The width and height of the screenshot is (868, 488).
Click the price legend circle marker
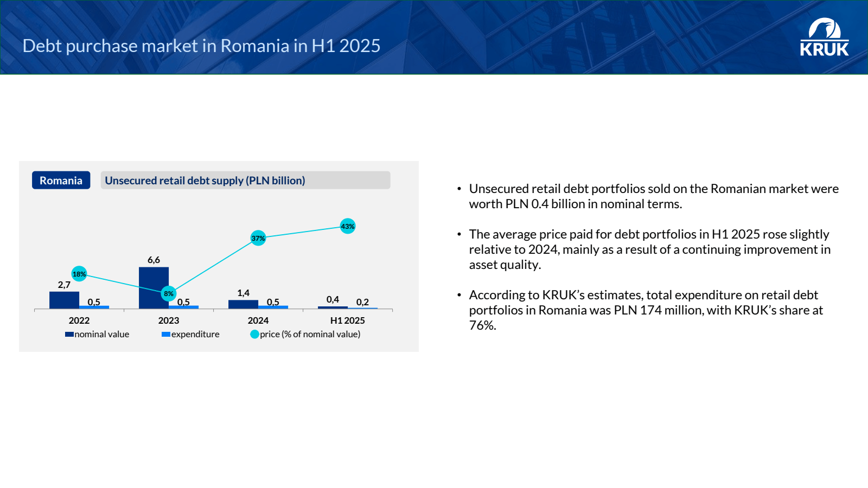click(x=254, y=335)
